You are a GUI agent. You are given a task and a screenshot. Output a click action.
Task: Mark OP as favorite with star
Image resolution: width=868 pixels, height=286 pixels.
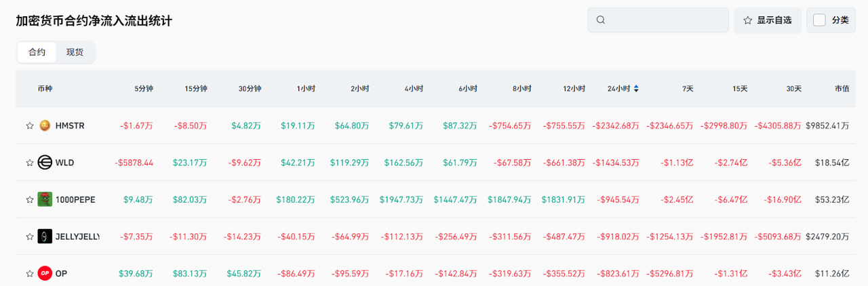pyautogui.click(x=30, y=273)
